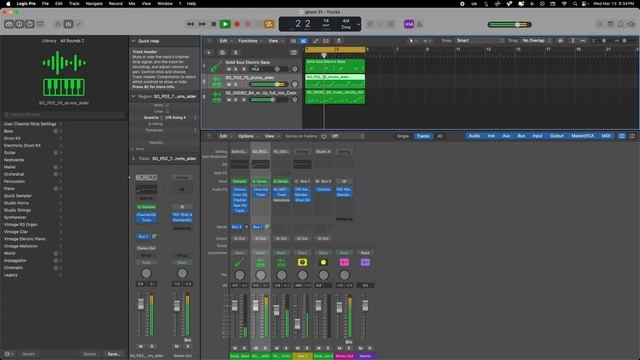Switch Mixer to All view
The height and width of the screenshot is (360, 640).
pos(440,136)
